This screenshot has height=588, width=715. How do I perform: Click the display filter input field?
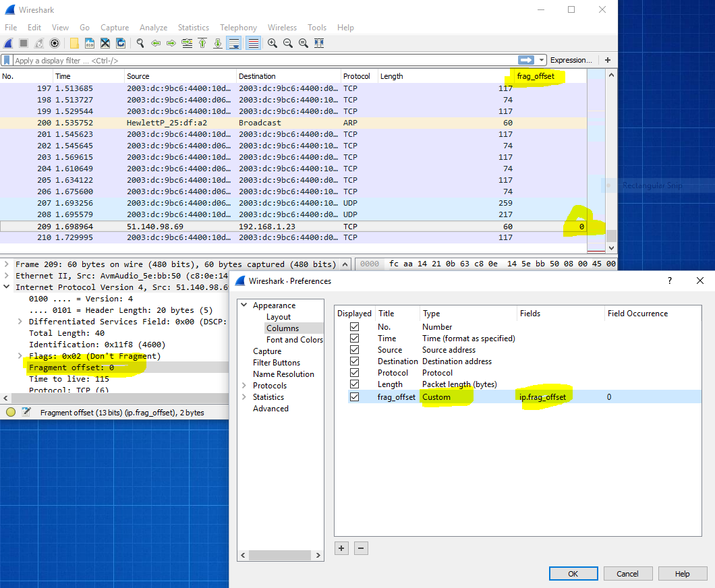[265, 60]
